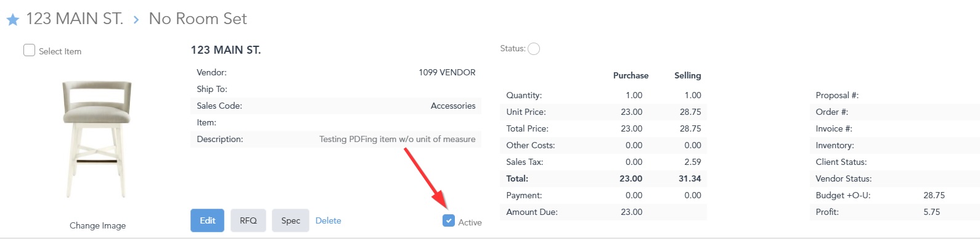
Task: Click the round Status indicator circle
Action: pos(534,49)
